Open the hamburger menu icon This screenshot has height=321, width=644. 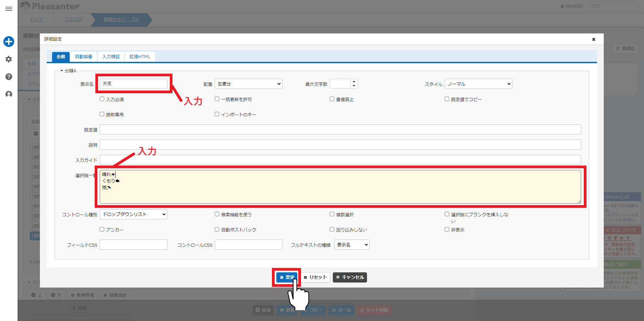[x=9, y=9]
